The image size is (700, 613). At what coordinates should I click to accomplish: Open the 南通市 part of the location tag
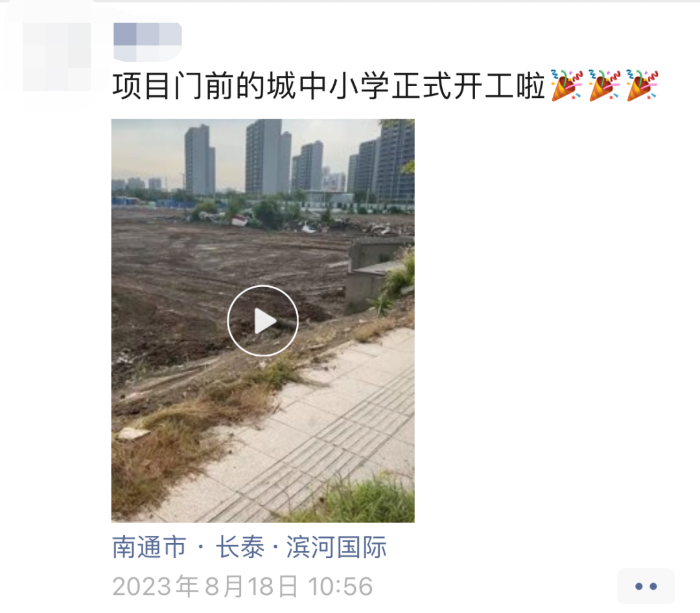149,547
